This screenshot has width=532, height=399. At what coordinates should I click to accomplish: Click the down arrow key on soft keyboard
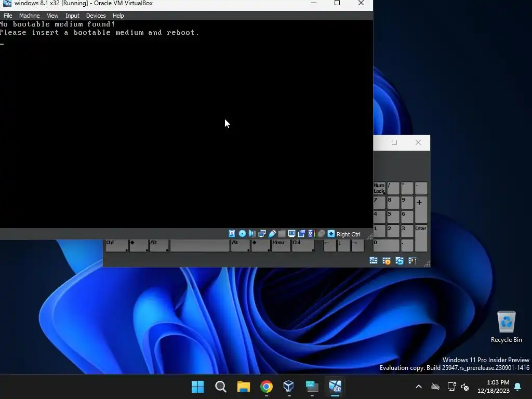[344, 246]
